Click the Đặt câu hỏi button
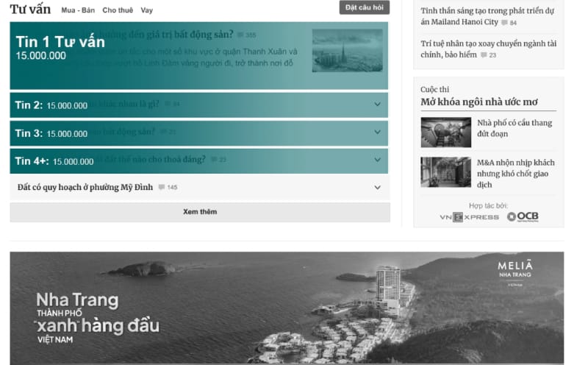This screenshot has width=588, height=365. coord(364,7)
